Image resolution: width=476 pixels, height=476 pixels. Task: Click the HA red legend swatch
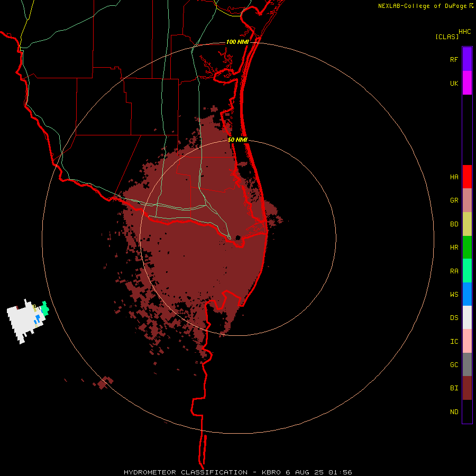pos(467,177)
